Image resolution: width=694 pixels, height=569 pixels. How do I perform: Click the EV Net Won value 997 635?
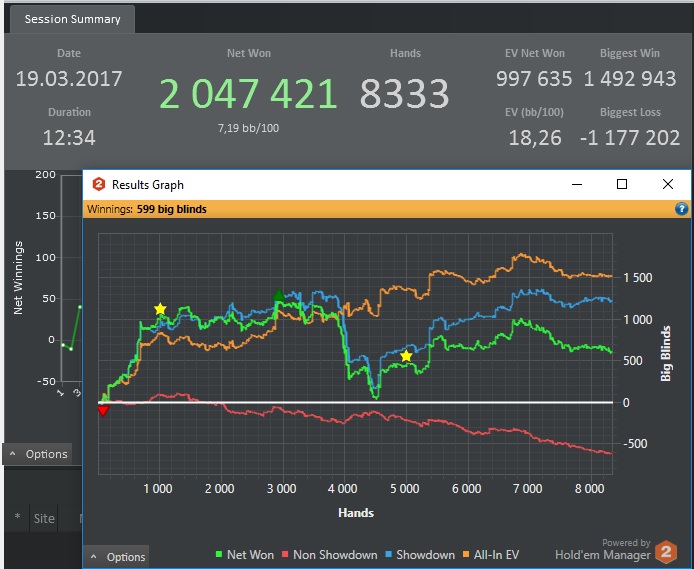pyautogui.click(x=534, y=79)
